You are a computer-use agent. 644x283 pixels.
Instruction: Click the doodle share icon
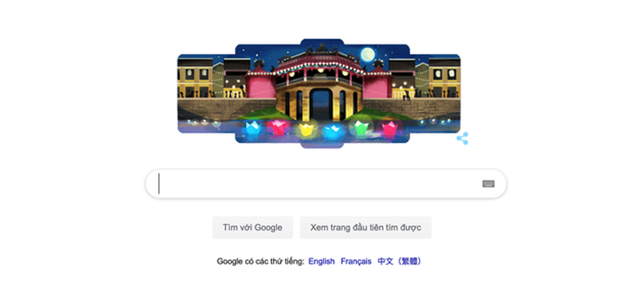[x=463, y=138]
